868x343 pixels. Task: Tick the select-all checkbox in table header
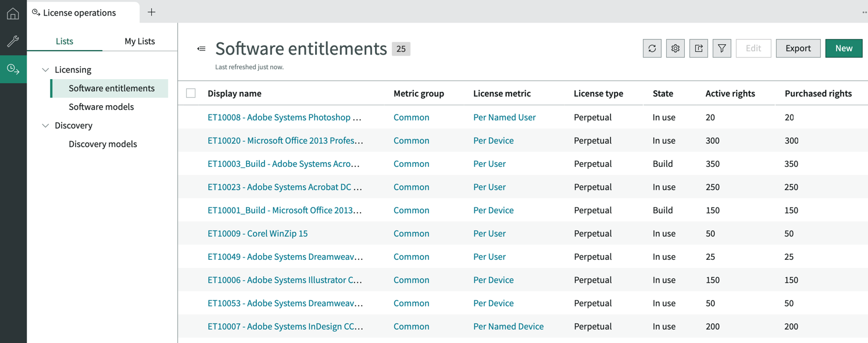click(x=191, y=93)
